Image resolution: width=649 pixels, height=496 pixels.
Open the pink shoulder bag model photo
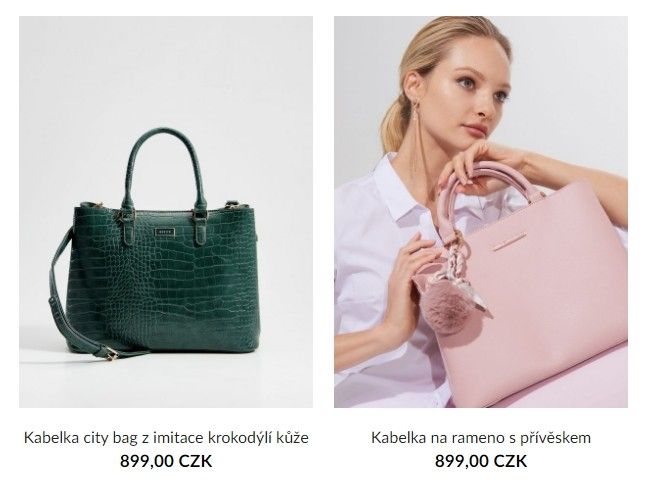coord(481,212)
